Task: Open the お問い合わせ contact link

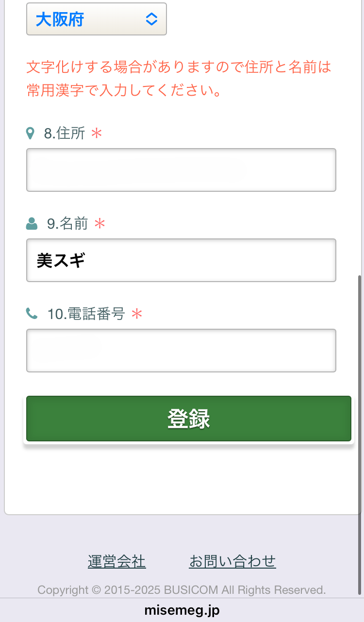Action: [232, 561]
